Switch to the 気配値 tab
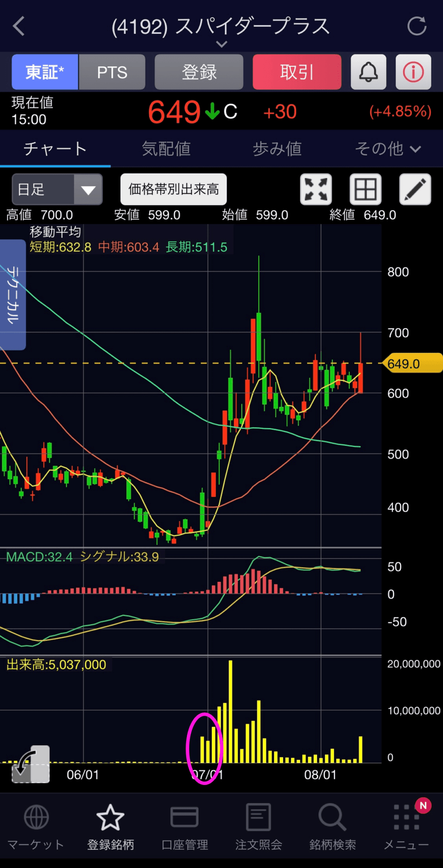The height and width of the screenshot is (868, 443). tap(166, 149)
